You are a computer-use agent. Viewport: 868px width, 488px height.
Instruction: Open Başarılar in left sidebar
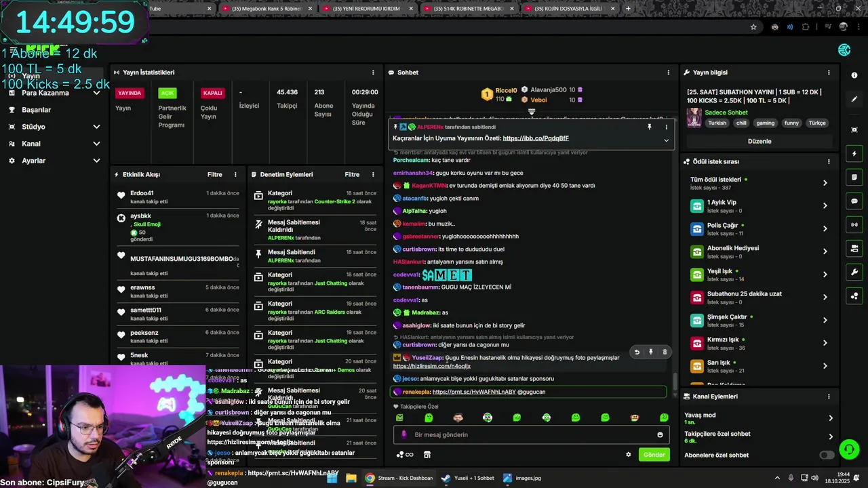tap(37, 110)
